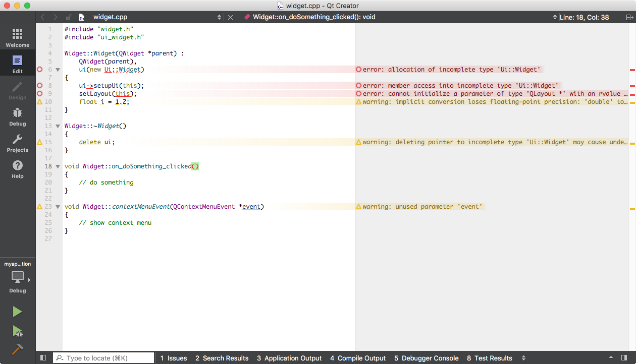
Task: Switch to Debug mode in sidebar
Action: click(x=18, y=116)
